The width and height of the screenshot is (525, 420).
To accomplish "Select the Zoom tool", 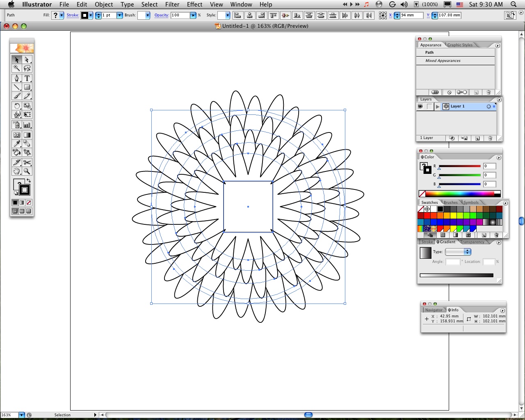I will 27,171.
